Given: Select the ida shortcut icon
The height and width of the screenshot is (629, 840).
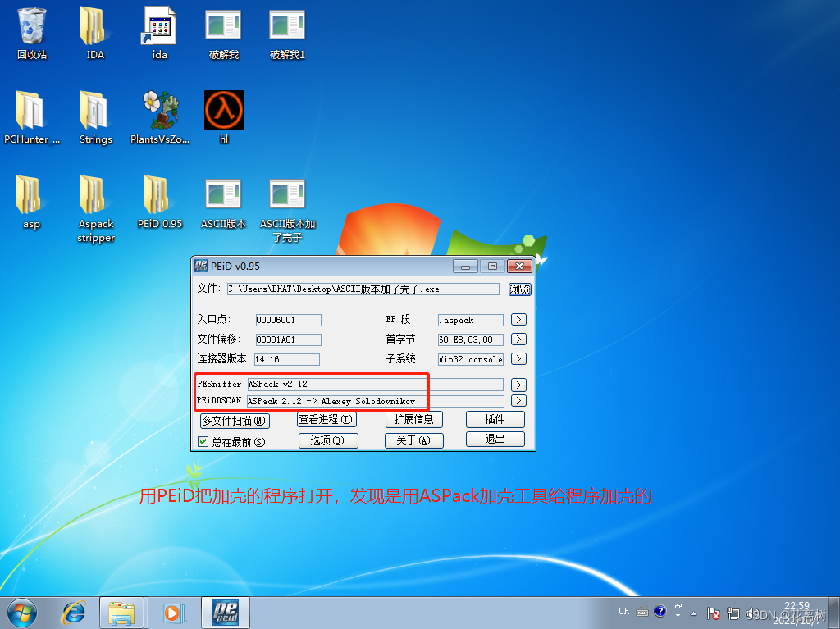Looking at the screenshot, I should click(160, 34).
